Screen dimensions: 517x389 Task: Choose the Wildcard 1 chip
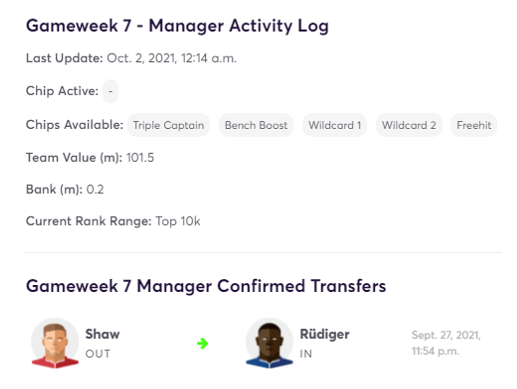pos(335,125)
